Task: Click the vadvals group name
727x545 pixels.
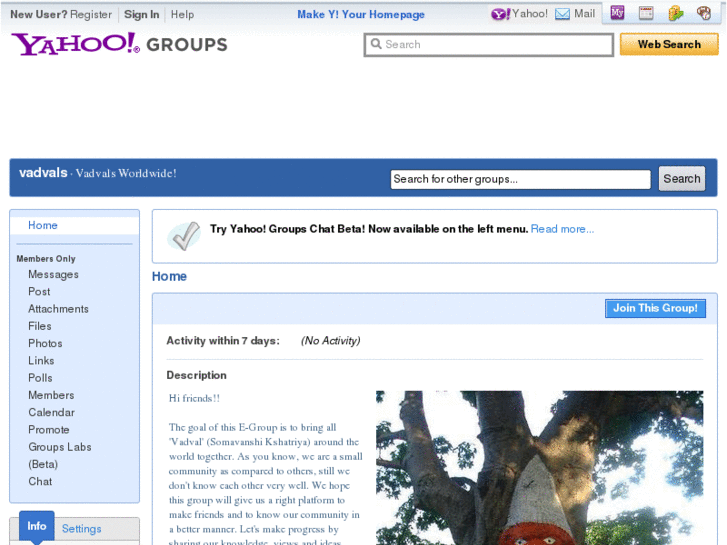Action: pyautogui.click(x=43, y=173)
